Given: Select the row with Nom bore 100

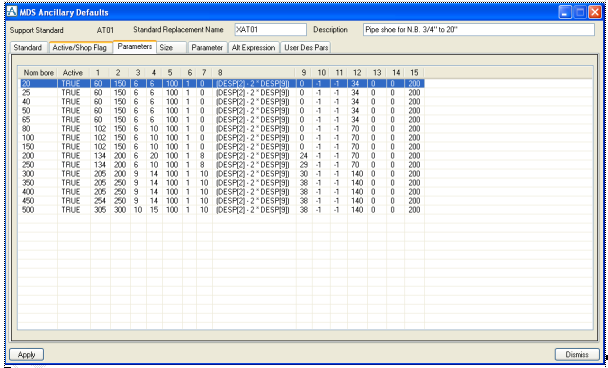Looking at the screenshot, I should coord(222,138).
